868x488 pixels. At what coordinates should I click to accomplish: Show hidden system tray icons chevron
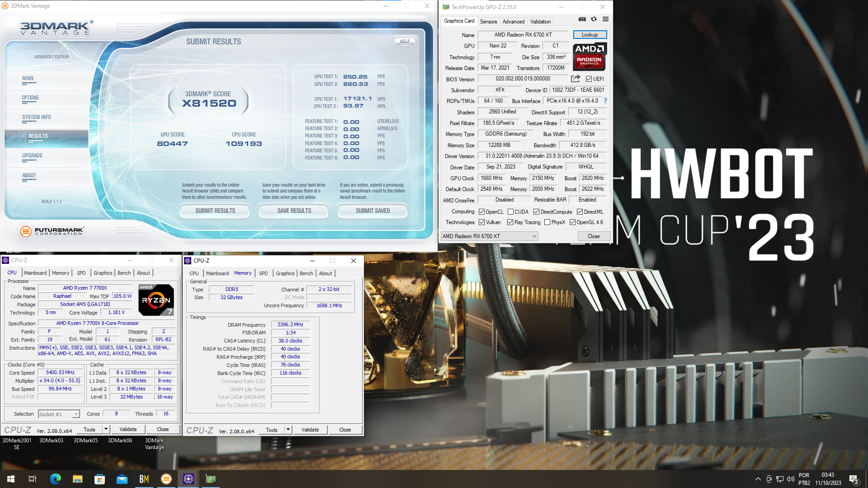click(758, 479)
